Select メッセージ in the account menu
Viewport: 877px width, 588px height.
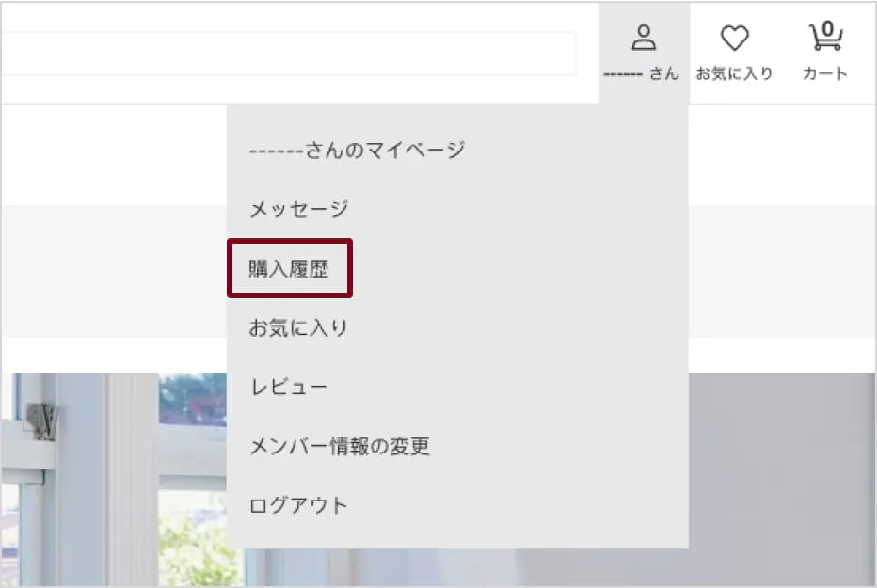(298, 209)
